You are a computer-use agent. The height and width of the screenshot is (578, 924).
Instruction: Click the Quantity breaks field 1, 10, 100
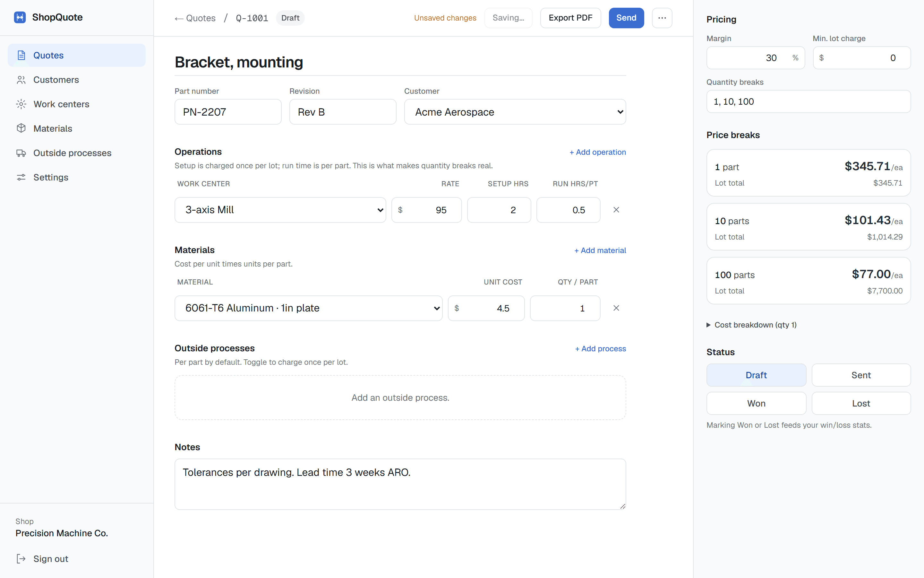pyautogui.click(x=809, y=101)
